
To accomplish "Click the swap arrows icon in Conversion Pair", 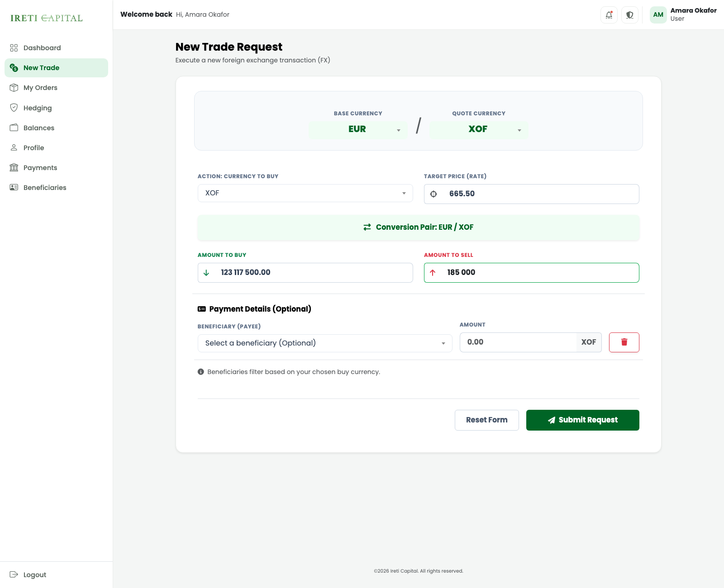I will (x=367, y=227).
